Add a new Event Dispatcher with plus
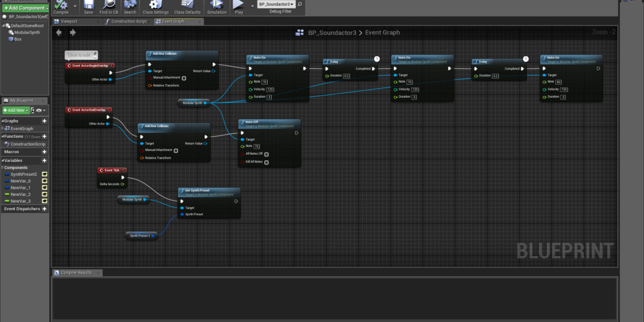 click(x=45, y=209)
